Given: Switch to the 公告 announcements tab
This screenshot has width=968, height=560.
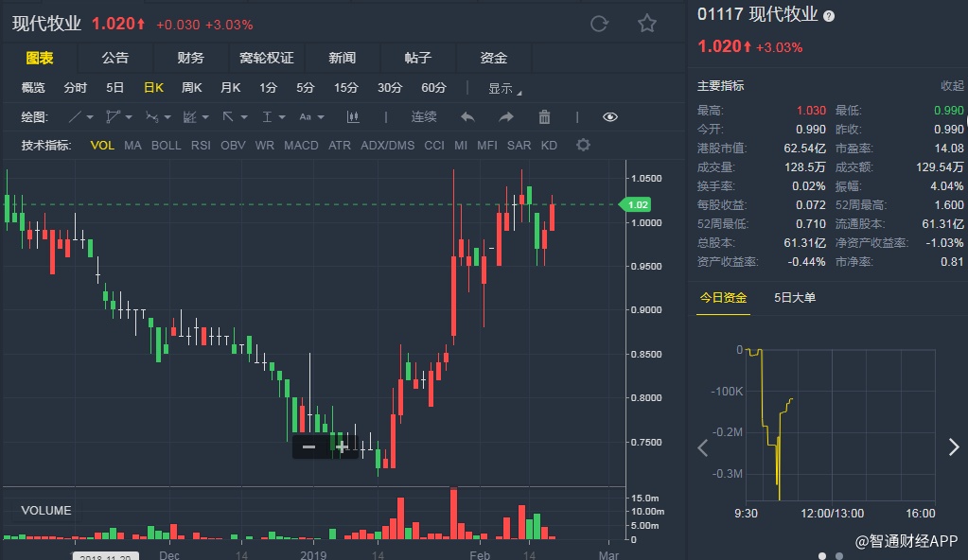Looking at the screenshot, I should (114, 58).
